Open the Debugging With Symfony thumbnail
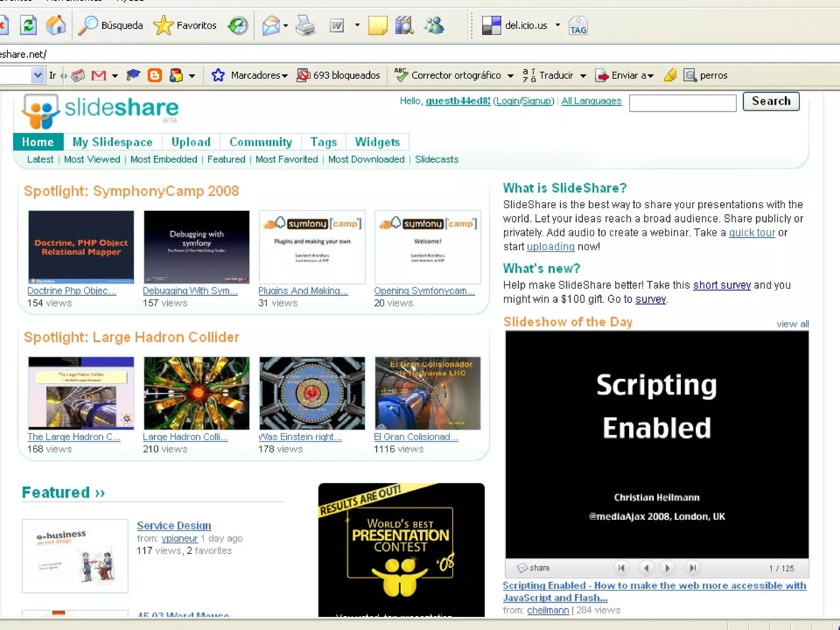 point(196,247)
